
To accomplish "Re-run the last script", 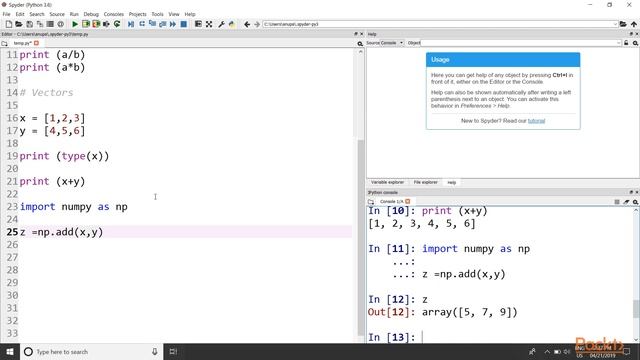I will pyautogui.click(x=117, y=24).
